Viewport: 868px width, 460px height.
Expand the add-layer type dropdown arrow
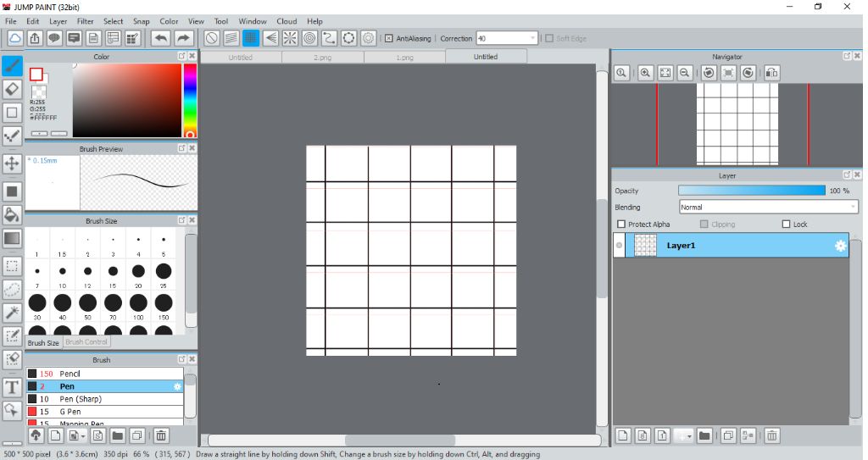click(689, 436)
